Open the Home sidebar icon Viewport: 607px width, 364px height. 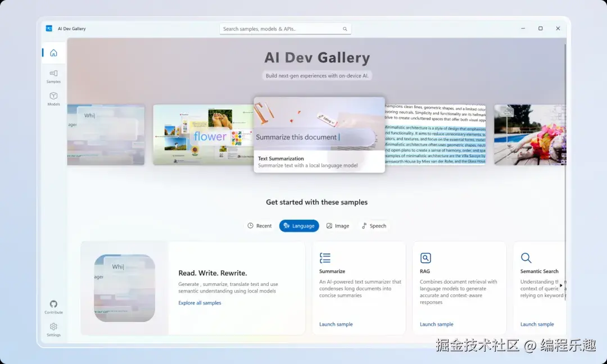tap(53, 53)
